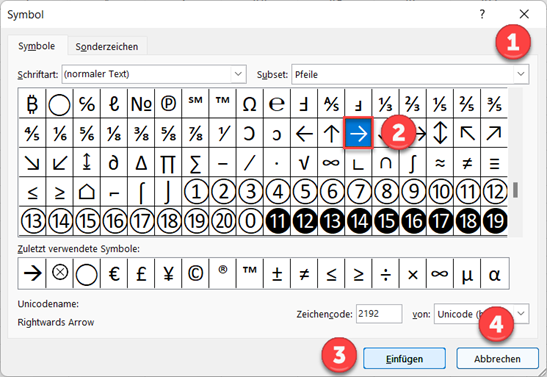This screenshot has height=377, width=547.
Task: Pick the up-down arrow ↕ symbol
Action: [440, 133]
